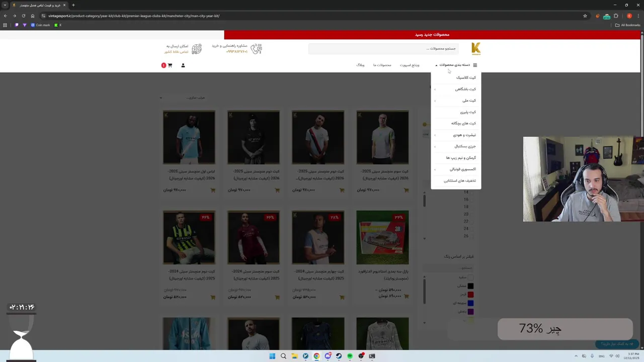Select تخفیف های استثنایی menu item
This screenshot has height=362, width=644.
point(460,180)
